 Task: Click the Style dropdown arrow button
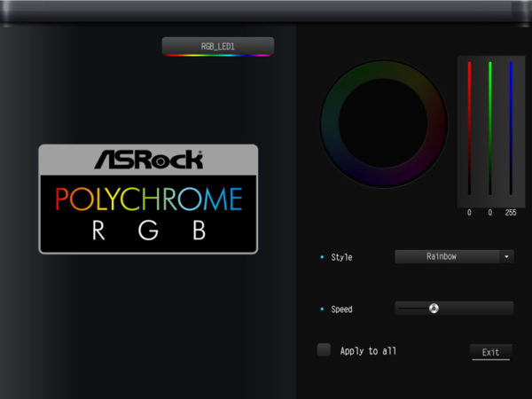pyautogui.click(x=506, y=256)
